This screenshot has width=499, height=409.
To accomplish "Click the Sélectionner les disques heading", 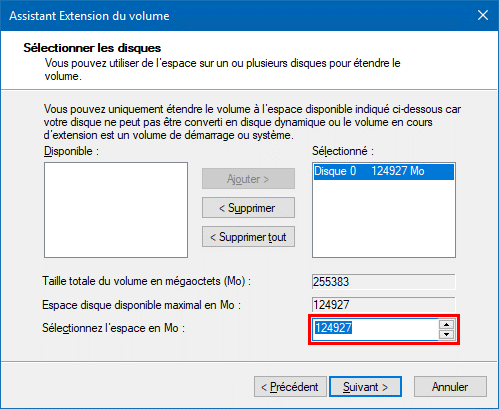I will [92, 48].
